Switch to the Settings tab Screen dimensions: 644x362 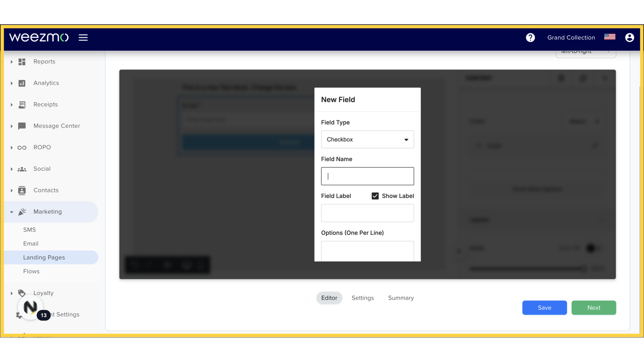pos(363,297)
